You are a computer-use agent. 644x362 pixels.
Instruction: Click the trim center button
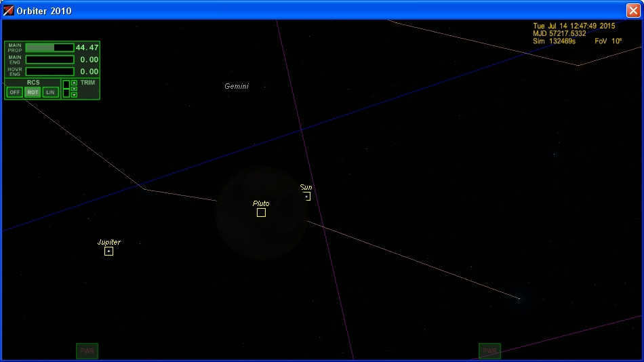click(x=74, y=89)
